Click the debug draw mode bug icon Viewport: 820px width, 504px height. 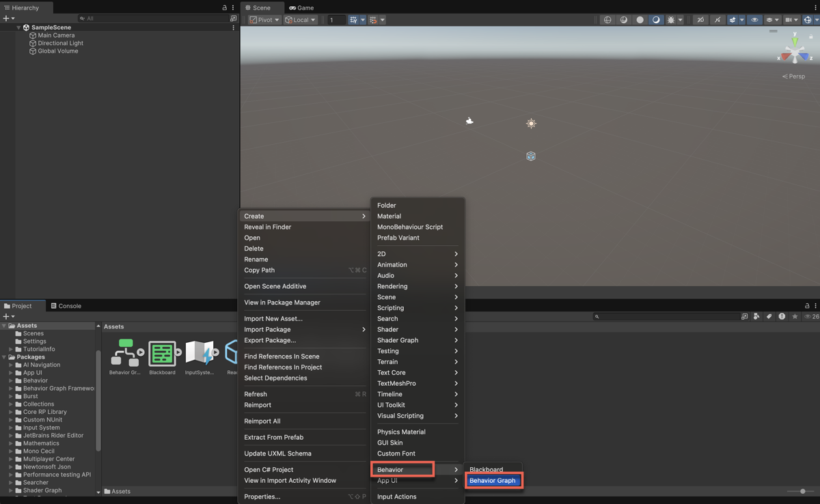coord(671,20)
